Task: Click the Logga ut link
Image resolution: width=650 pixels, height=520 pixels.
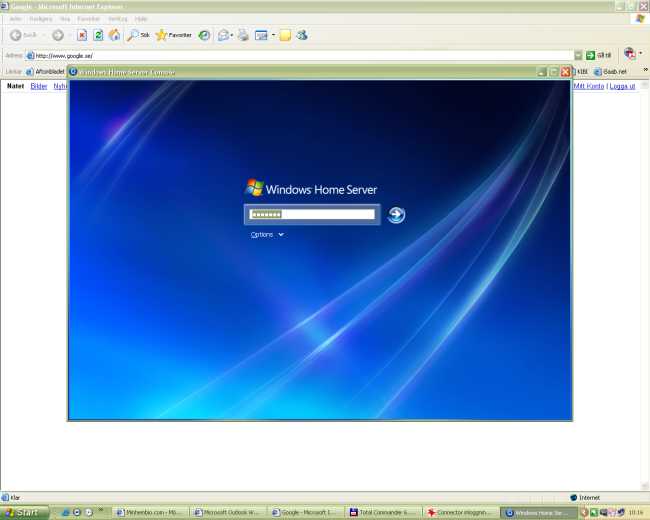Action: [x=622, y=86]
